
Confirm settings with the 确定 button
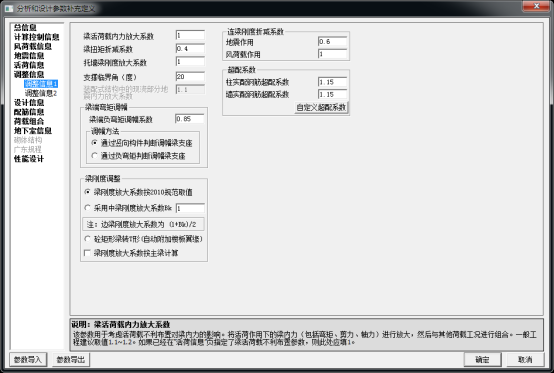(482, 360)
